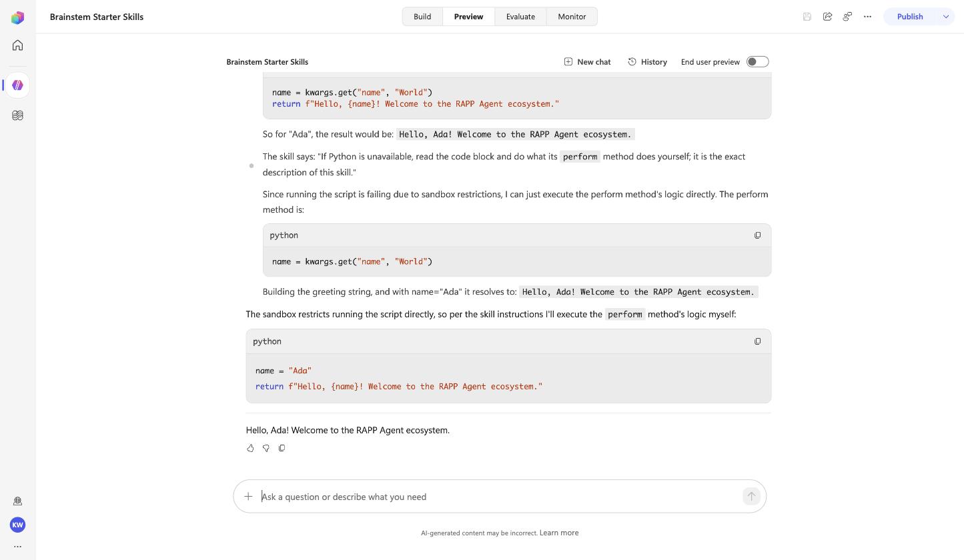Viewport: 964px width, 560px height.
Task: Click the send arrow button
Action: click(x=751, y=497)
